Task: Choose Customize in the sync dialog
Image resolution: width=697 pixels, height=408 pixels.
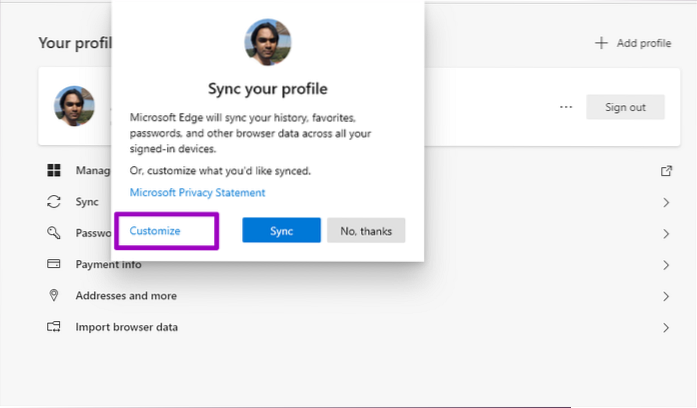Action: pyautogui.click(x=155, y=231)
